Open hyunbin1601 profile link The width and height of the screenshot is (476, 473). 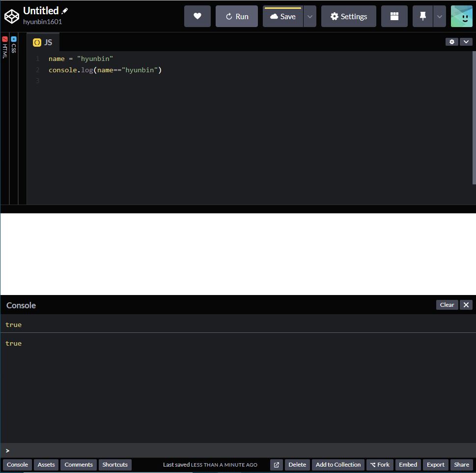43,22
